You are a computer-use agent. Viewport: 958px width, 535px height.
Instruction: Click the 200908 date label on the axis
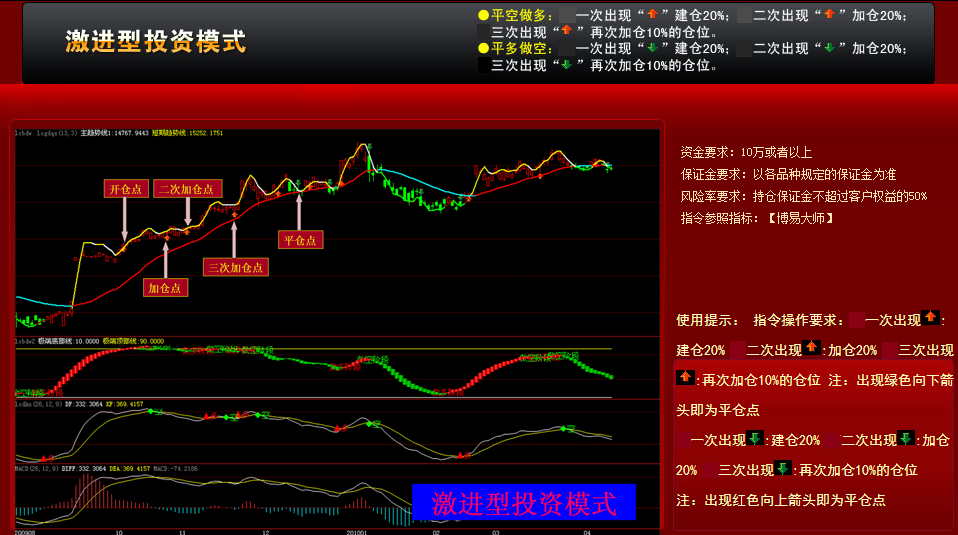coord(27,532)
